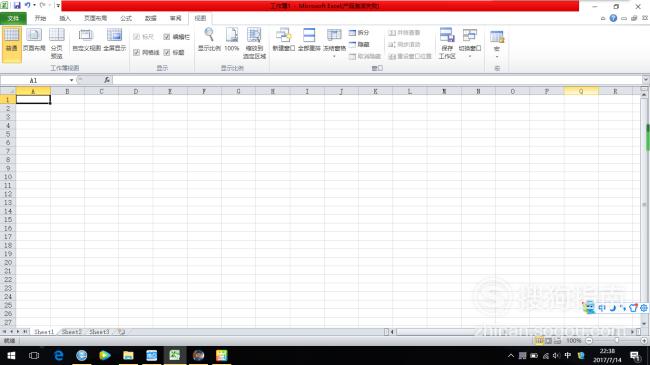Image resolution: width=650 pixels, height=365 pixels.
Task: Open Microsoft Edge from the taskbar
Action: [x=58, y=355]
